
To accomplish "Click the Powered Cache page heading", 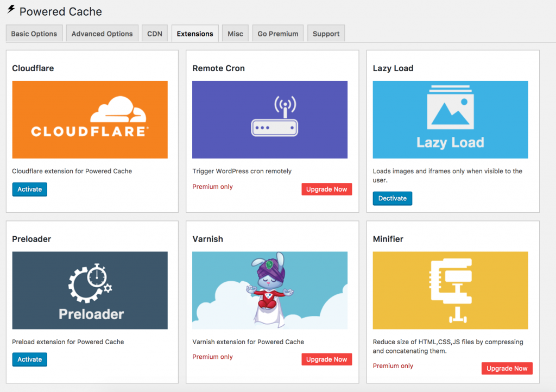I will point(61,12).
